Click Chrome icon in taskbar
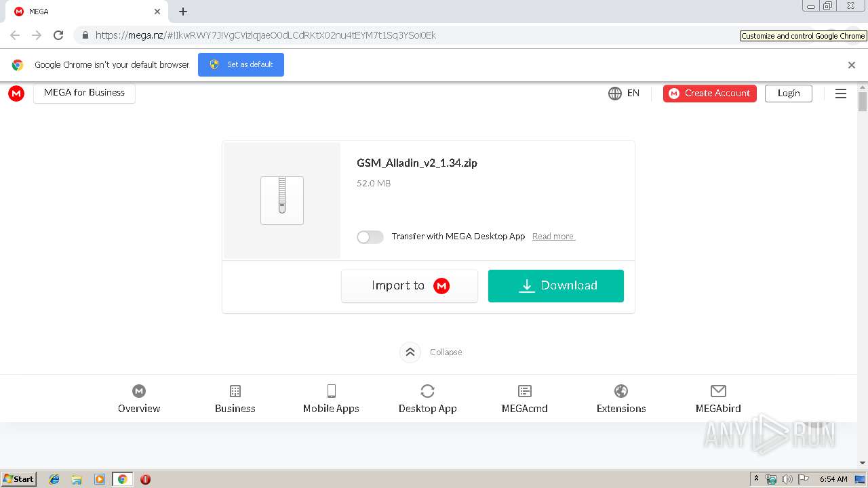 point(122,479)
